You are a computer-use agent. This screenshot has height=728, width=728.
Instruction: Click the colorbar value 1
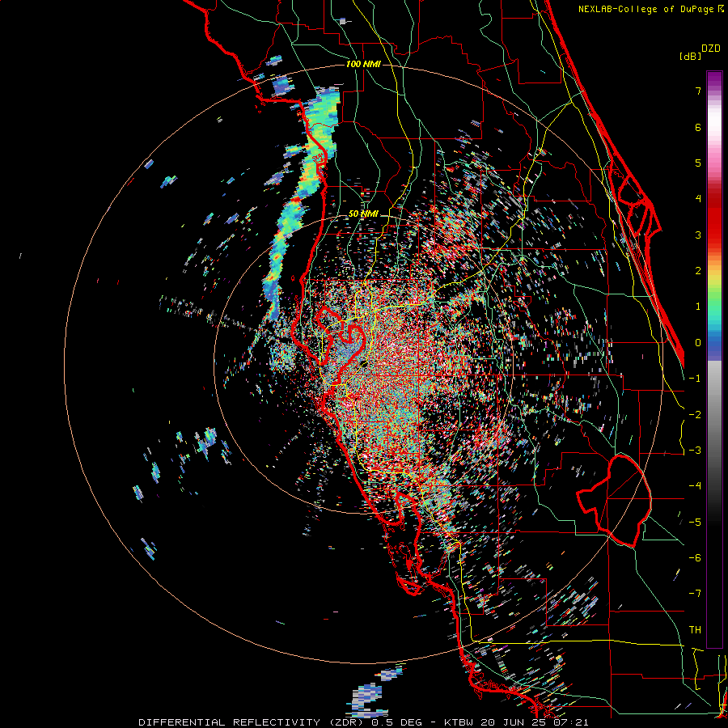[698, 307]
